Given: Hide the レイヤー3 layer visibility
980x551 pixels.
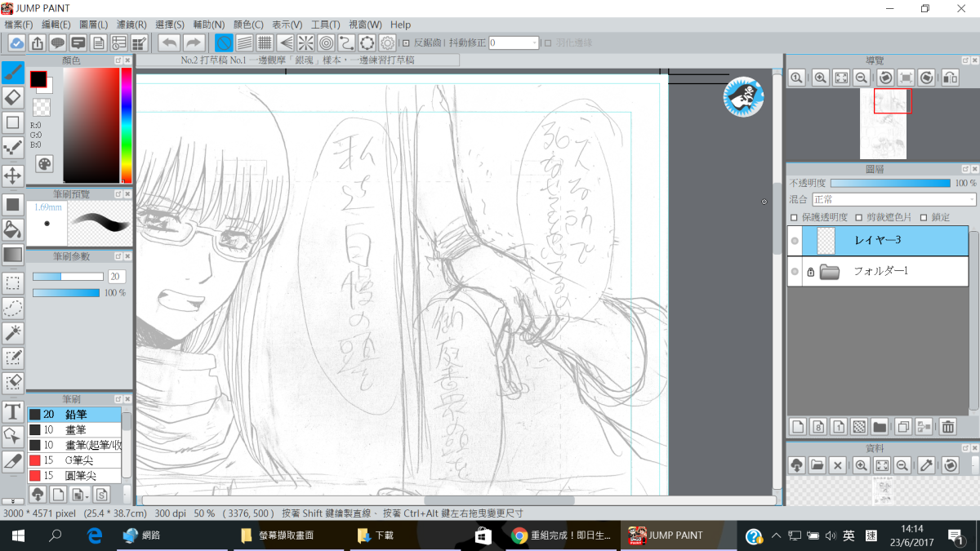Looking at the screenshot, I should 795,241.
